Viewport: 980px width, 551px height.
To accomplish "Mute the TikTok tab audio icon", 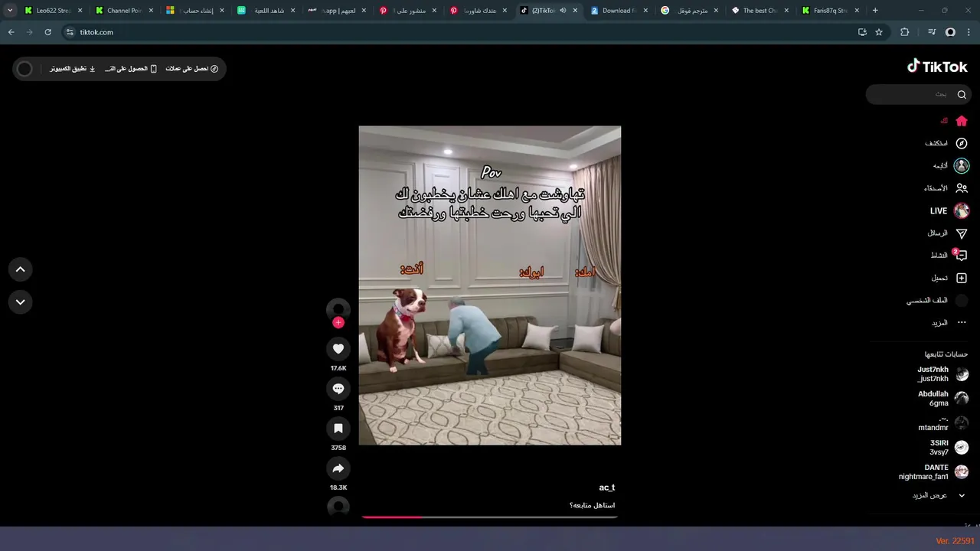I will pyautogui.click(x=563, y=11).
